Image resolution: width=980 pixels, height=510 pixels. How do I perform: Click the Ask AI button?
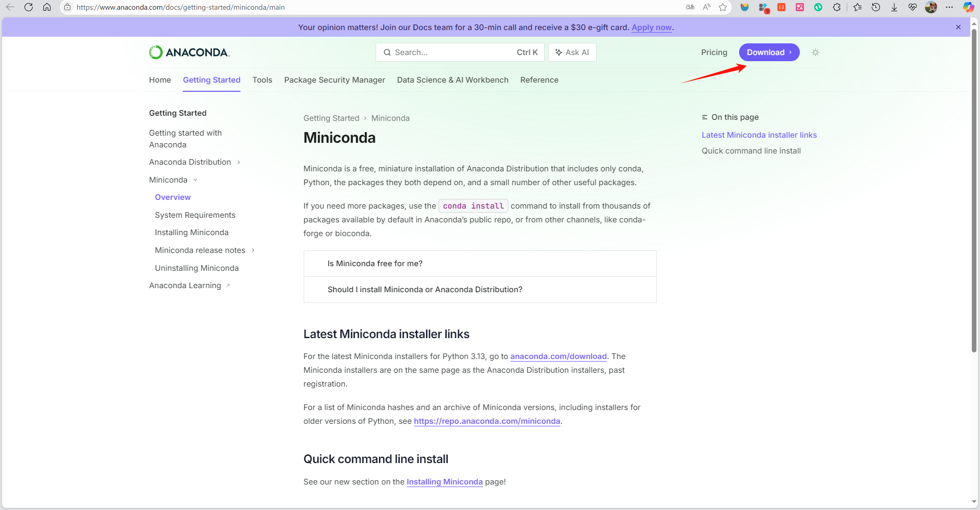tap(572, 53)
